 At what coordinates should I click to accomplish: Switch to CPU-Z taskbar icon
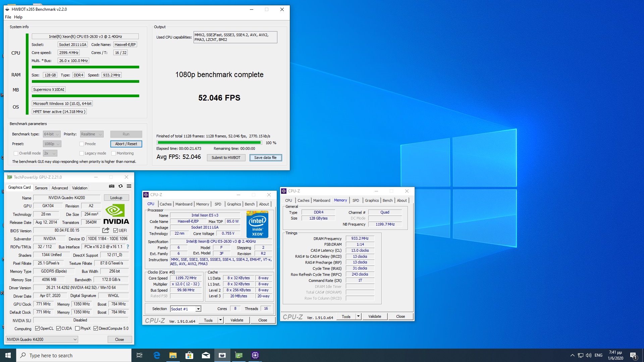pyautogui.click(x=255, y=355)
